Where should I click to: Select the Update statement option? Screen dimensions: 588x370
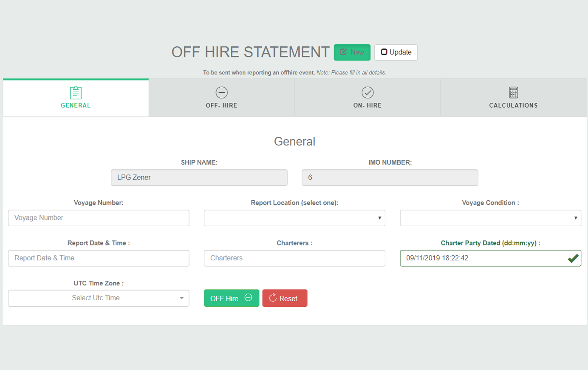396,52
